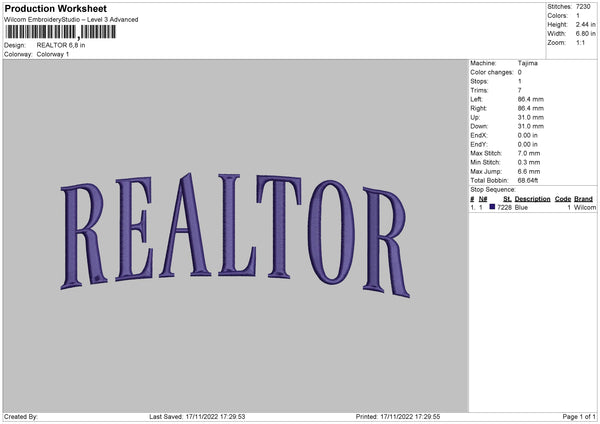Click the Up value 31.0 mm
Image resolution: width=600 pixels, height=424 pixels.
(x=531, y=117)
